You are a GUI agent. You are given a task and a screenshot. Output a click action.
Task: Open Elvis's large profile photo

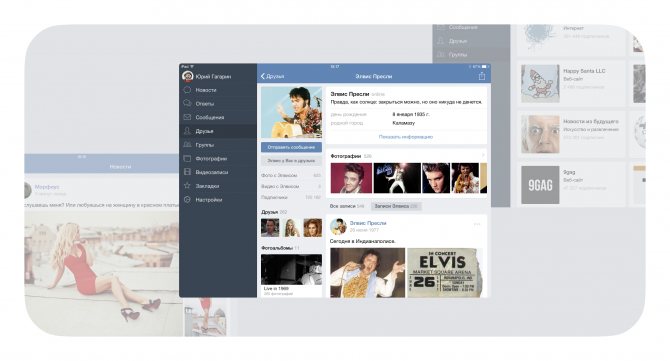click(x=291, y=112)
